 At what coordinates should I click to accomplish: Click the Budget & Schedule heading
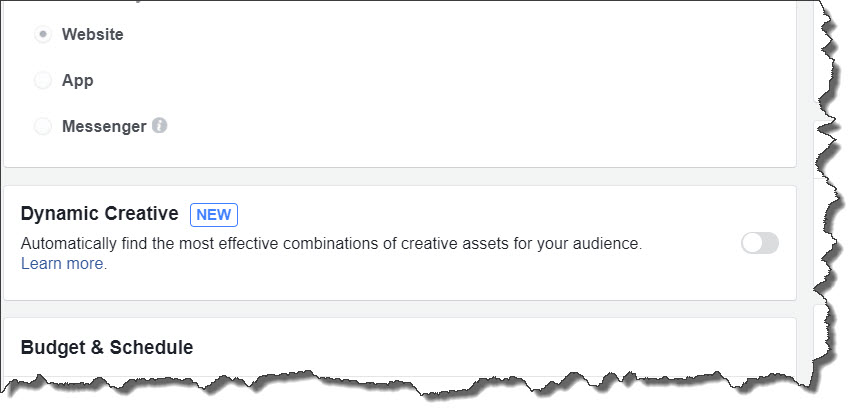[107, 347]
